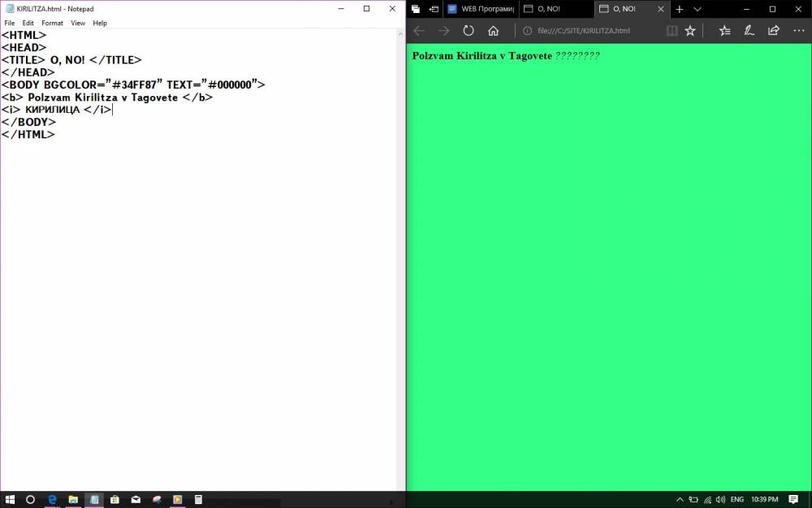
Task: Open Microsoft Store from taskbar
Action: [114, 500]
